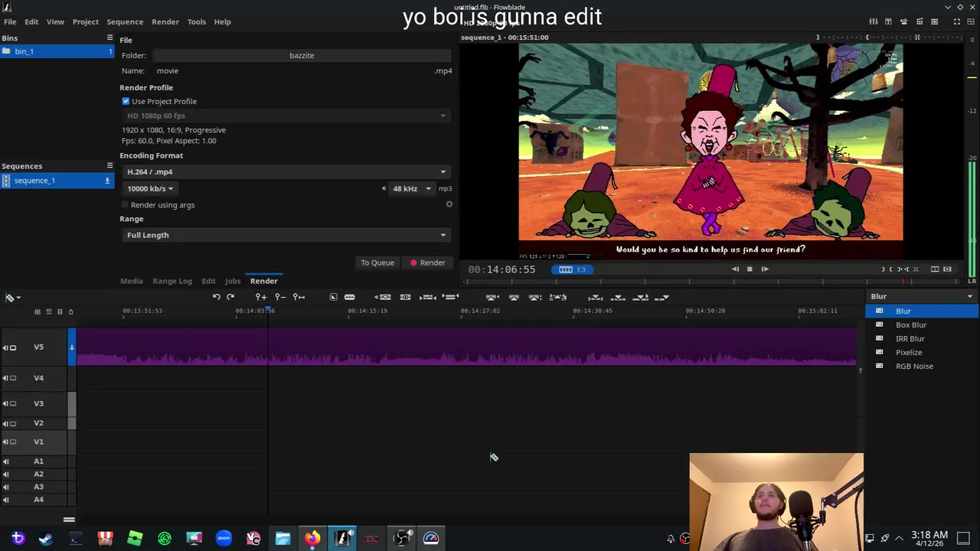Image resolution: width=980 pixels, height=551 pixels.
Task: Open the H.264 / .mp4 encoding dropdown
Action: 286,171
